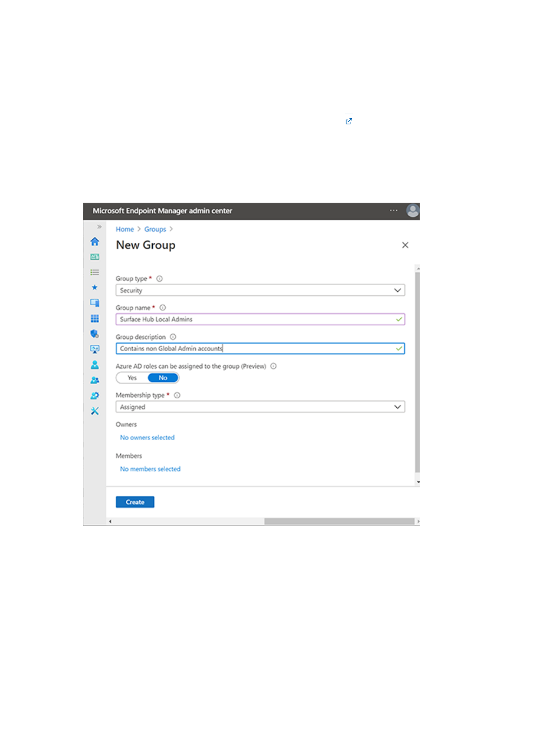Open the Endpoint security shield icon
The width and height of the screenshot is (534, 756).
[x=95, y=334]
